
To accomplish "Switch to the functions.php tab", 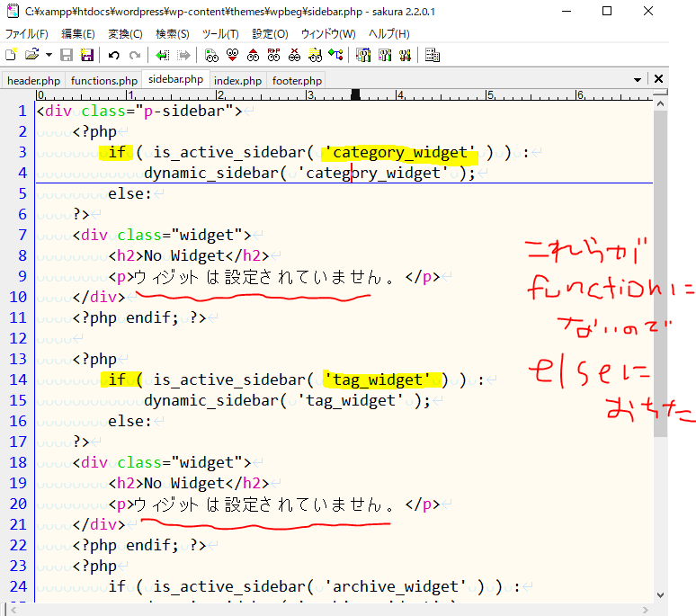I will point(104,81).
